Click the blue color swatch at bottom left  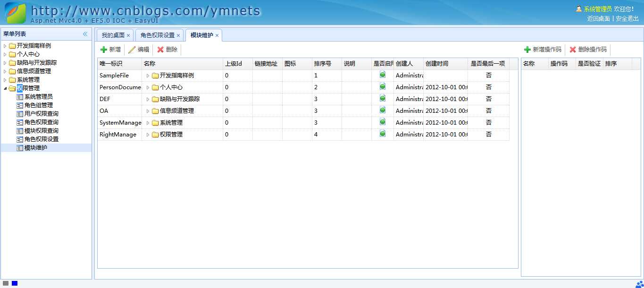pos(15,283)
